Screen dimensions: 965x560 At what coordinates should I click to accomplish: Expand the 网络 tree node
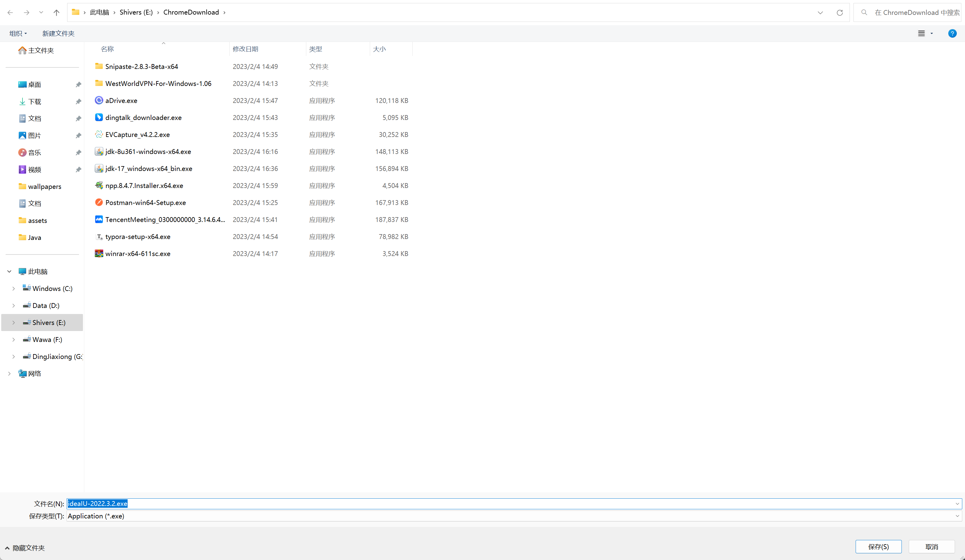pos(9,374)
